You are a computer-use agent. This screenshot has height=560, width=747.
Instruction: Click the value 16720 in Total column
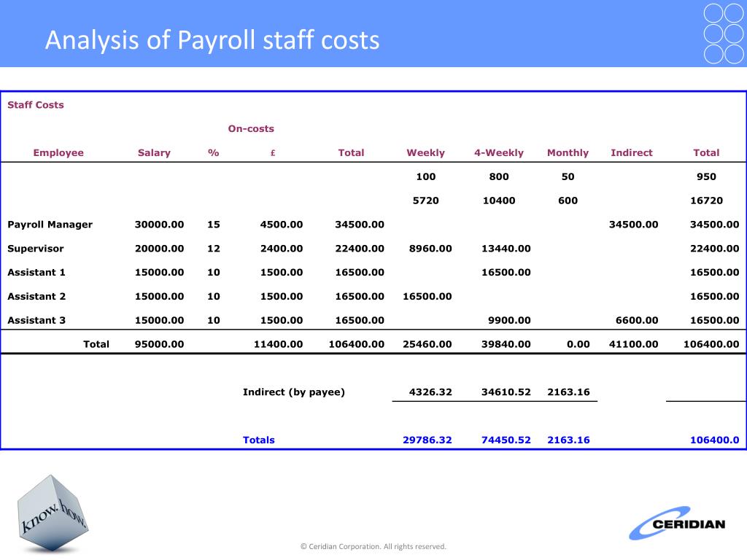[x=706, y=201]
